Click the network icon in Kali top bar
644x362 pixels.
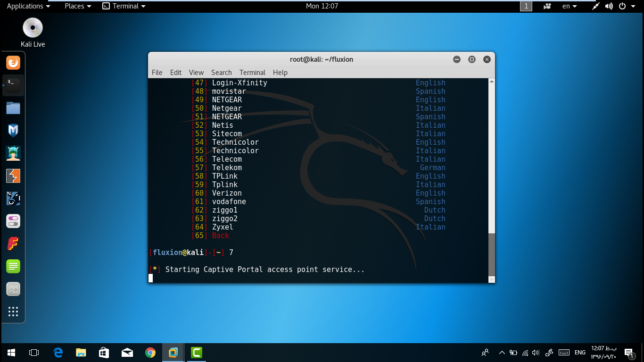click(596, 6)
